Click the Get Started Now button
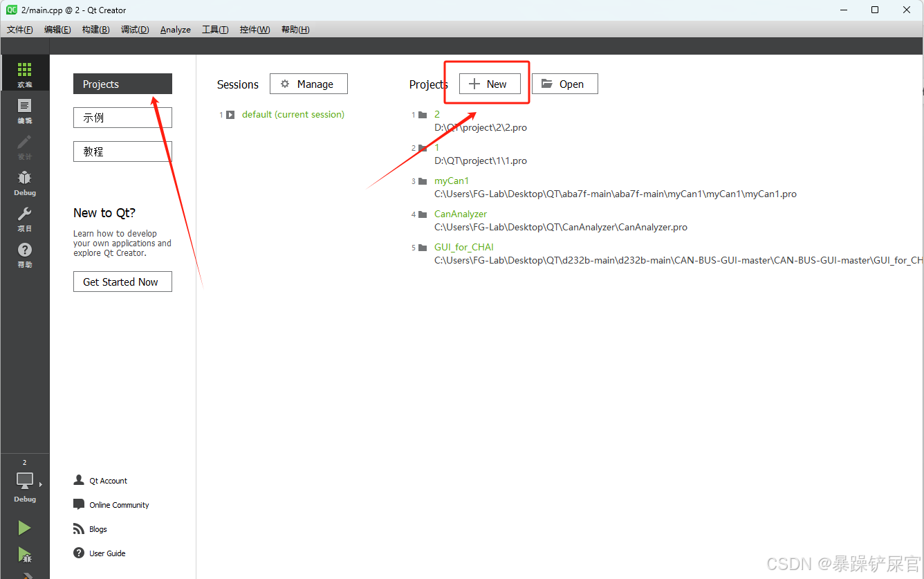The height and width of the screenshot is (579, 924). 122,282
